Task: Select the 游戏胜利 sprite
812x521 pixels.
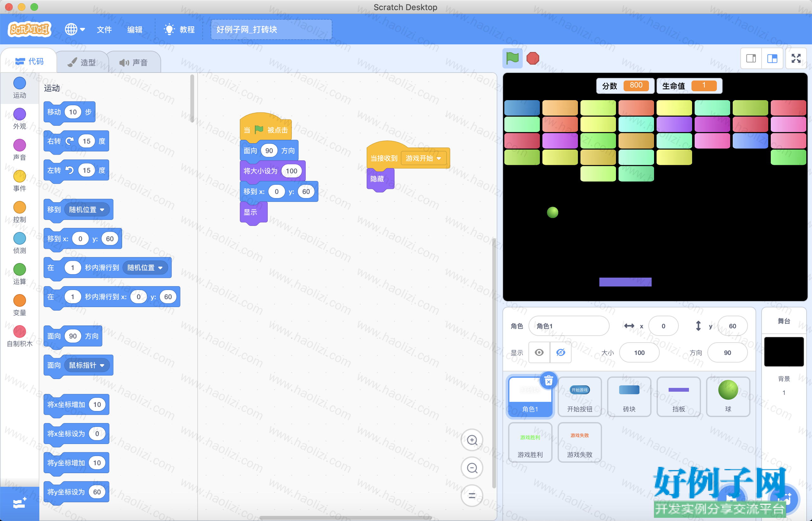Action: (530, 442)
